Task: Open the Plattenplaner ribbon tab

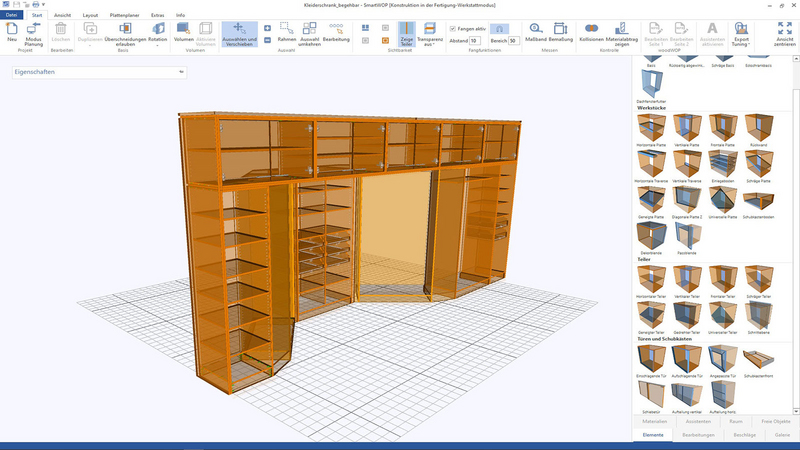Action: point(124,16)
